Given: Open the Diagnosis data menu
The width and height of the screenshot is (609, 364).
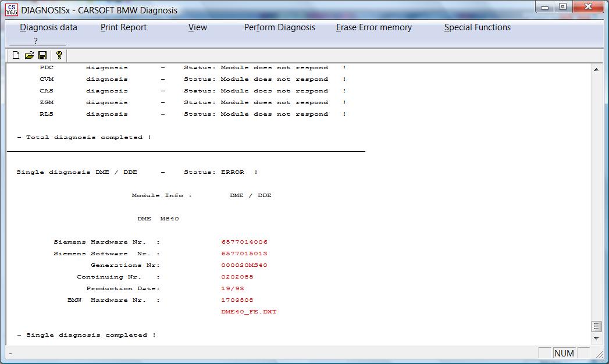Looking at the screenshot, I should click(48, 27).
